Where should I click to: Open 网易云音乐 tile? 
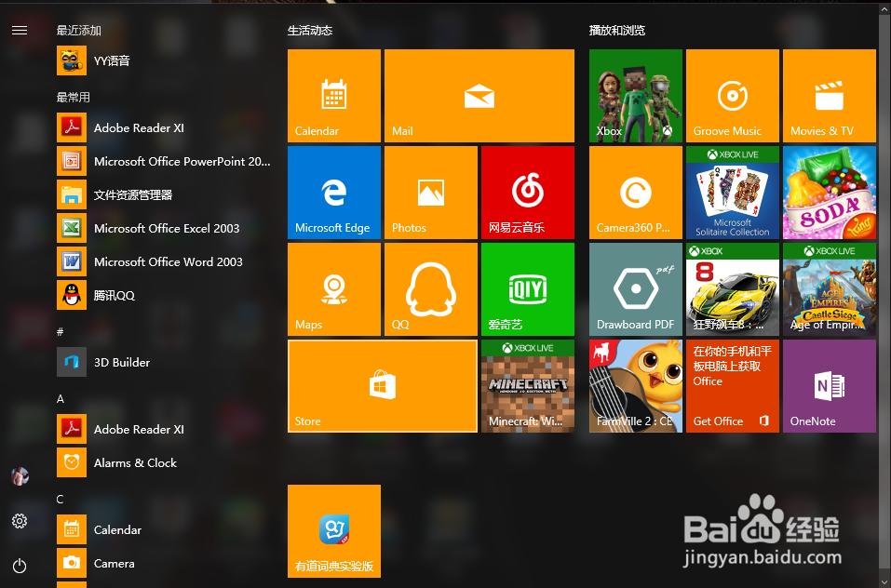pyautogui.click(x=528, y=193)
